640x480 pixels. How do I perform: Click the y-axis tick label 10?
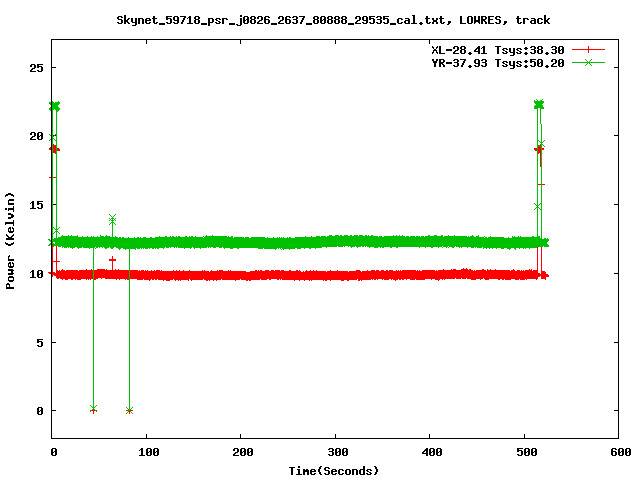click(x=36, y=273)
